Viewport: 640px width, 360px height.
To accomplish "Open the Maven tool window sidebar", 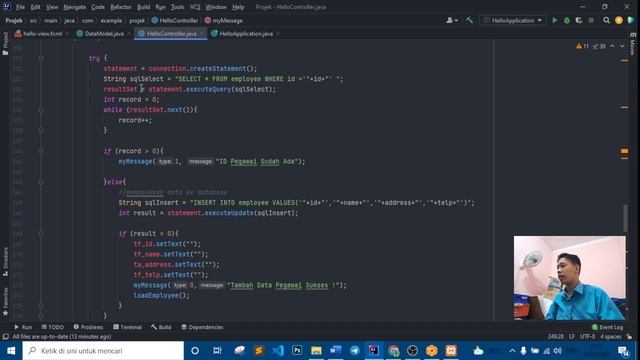I will click(633, 44).
